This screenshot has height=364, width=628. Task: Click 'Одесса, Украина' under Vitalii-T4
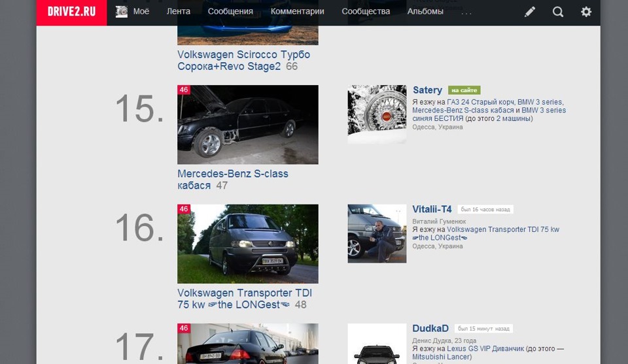pyautogui.click(x=438, y=246)
